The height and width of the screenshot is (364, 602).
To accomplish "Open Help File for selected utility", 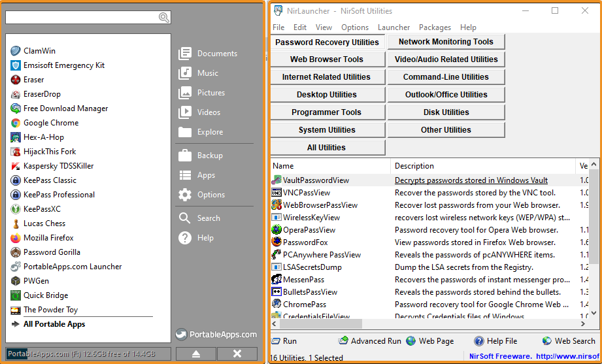I will click(x=495, y=341).
